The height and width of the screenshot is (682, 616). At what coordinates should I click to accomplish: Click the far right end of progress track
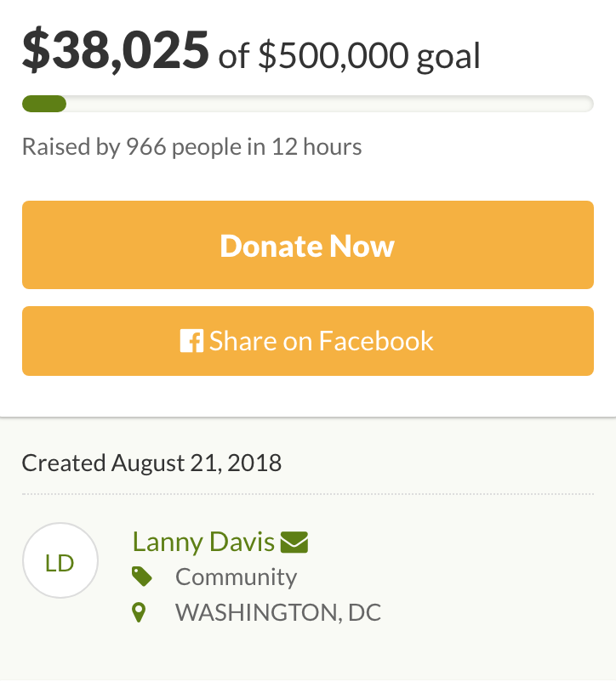coord(586,104)
